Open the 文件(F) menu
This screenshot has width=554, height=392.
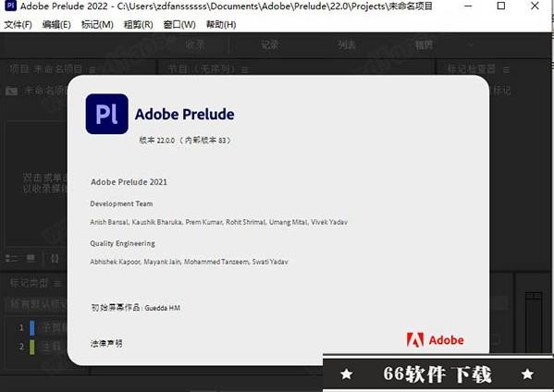click(x=18, y=24)
